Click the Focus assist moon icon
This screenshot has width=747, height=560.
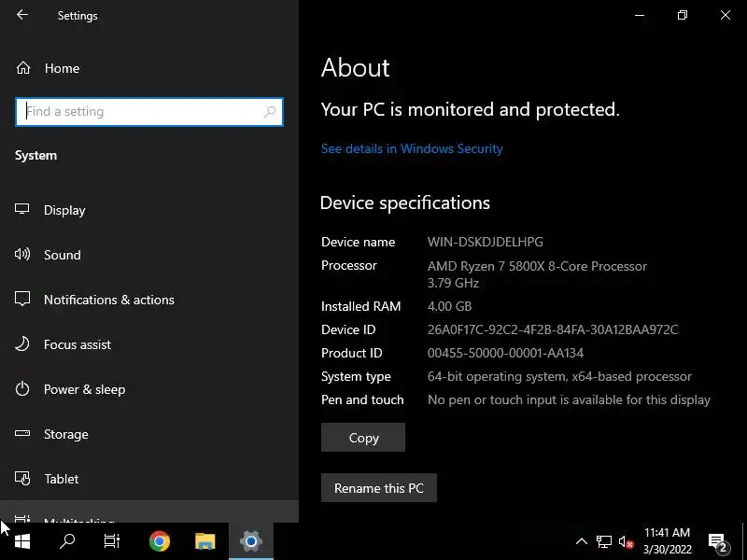[x=21, y=343]
